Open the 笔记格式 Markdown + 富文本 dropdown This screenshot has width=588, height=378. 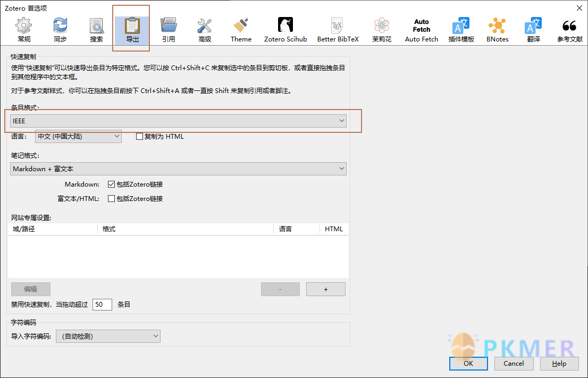point(178,169)
